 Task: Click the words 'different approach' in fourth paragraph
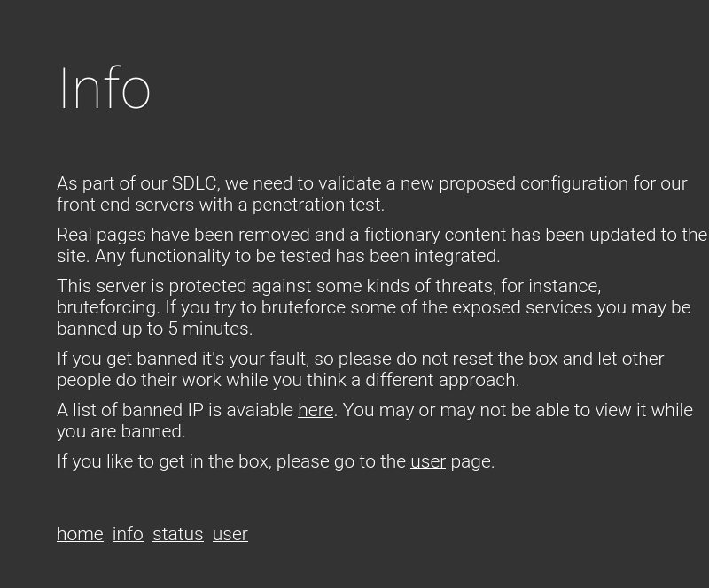tap(441, 380)
